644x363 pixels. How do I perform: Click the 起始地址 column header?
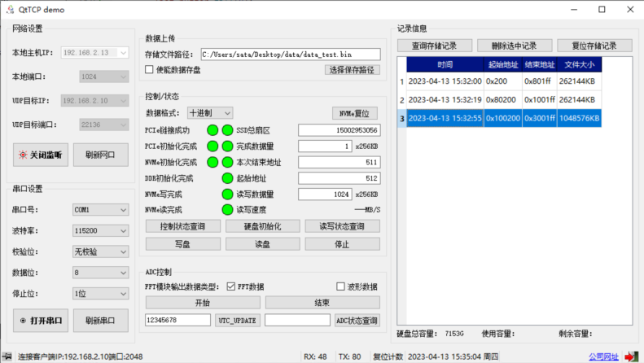(502, 64)
